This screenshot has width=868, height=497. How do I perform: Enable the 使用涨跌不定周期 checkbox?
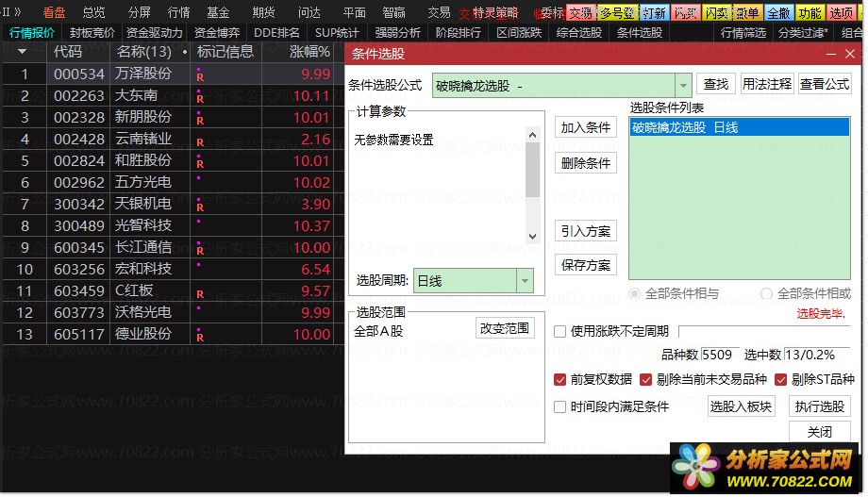click(x=560, y=331)
